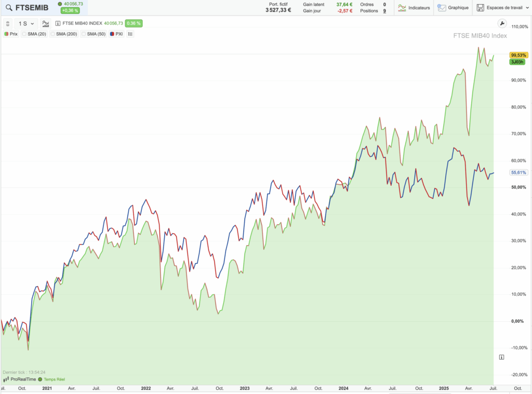This screenshot has height=394, width=532.
Task: Enable the SMA (200) checkbox
Action: (x=52, y=34)
